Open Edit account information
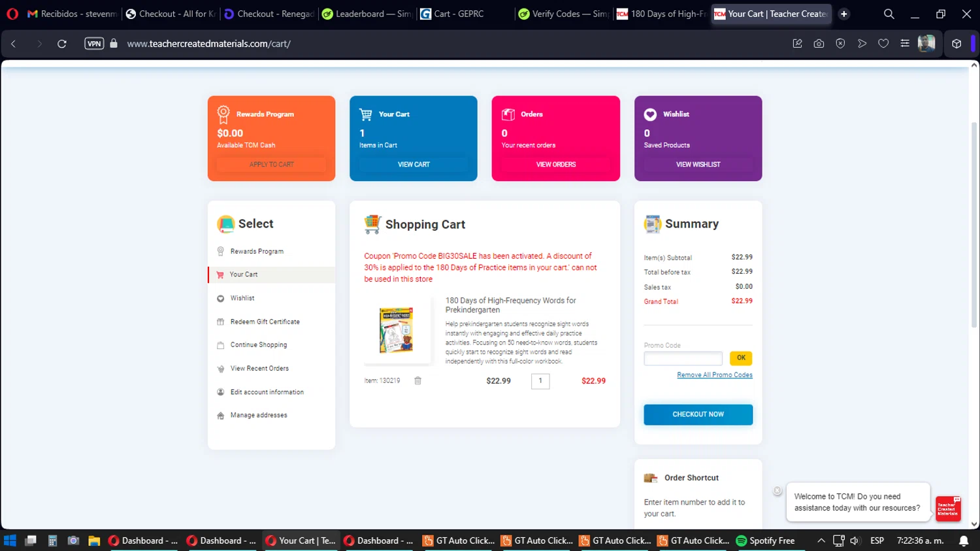980x551 pixels. coord(267,392)
